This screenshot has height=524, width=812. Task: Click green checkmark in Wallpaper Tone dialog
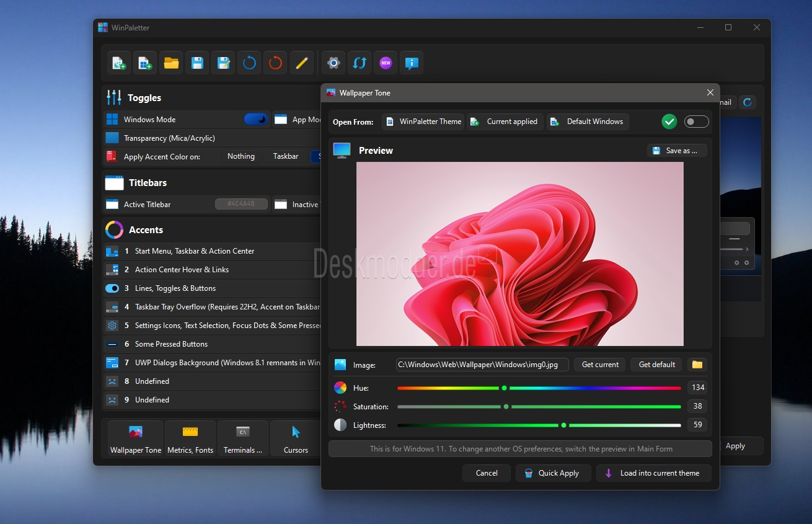point(669,122)
